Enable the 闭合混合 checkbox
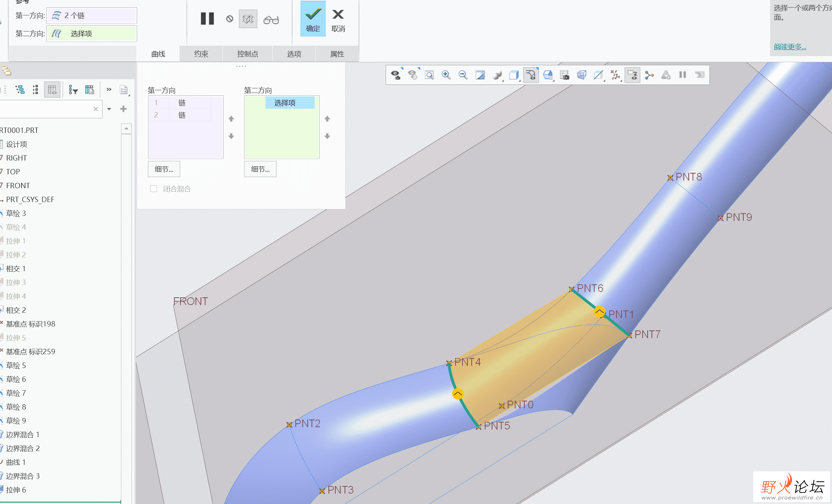 point(154,189)
